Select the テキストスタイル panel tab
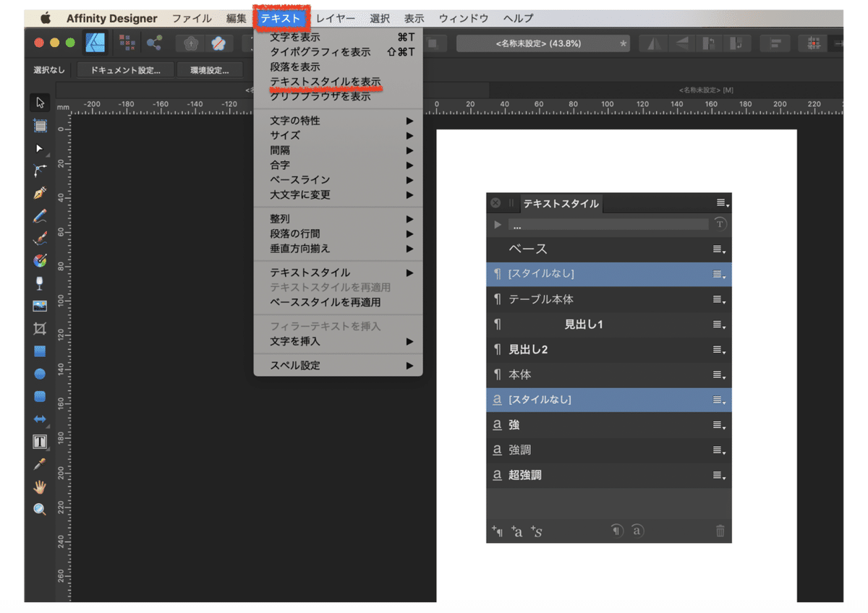 coord(561,204)
